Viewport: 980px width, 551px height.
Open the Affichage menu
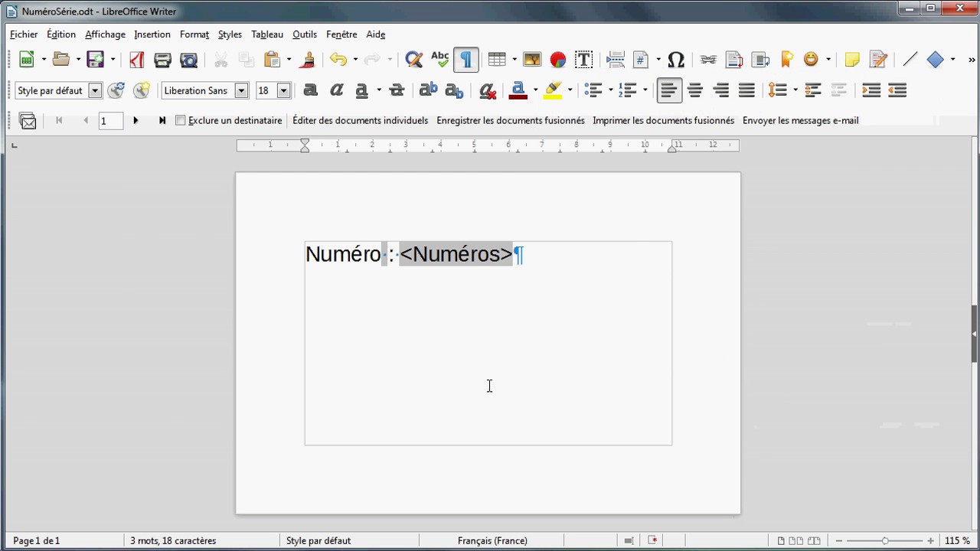pos(105,34)
